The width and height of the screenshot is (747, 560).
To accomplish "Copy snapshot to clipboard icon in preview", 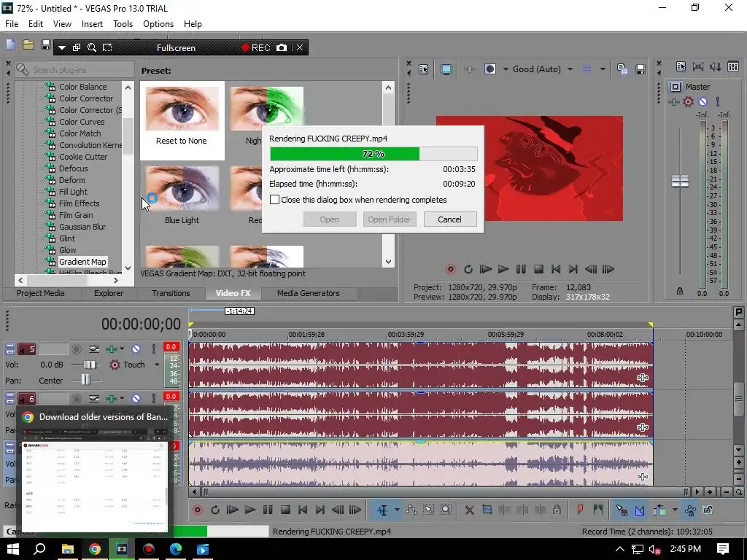I will click(622, 69).
